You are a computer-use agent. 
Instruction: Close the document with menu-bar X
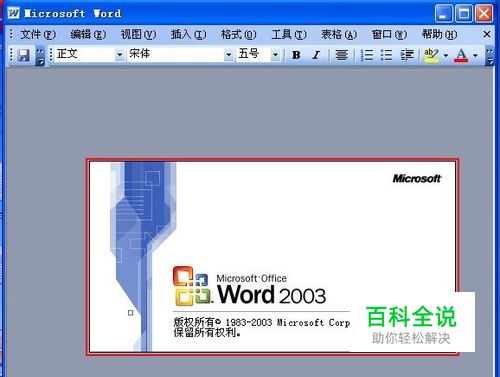coord(487,34)
